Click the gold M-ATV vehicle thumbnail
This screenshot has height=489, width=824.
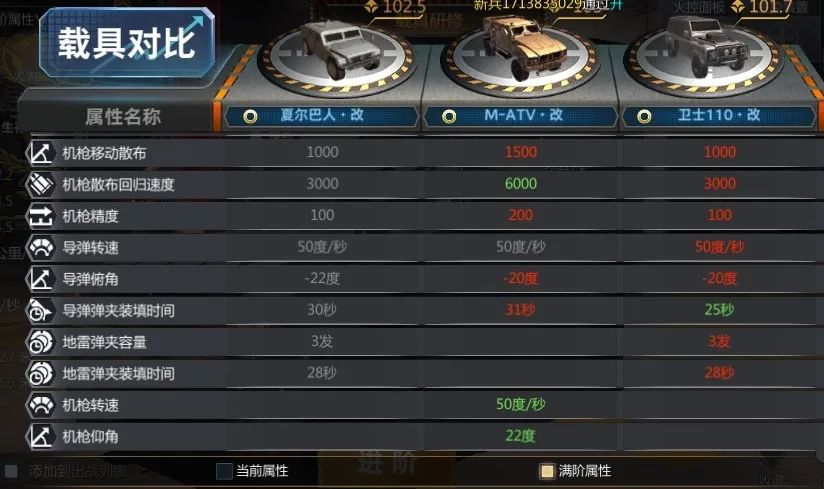(x=523, y=47)
